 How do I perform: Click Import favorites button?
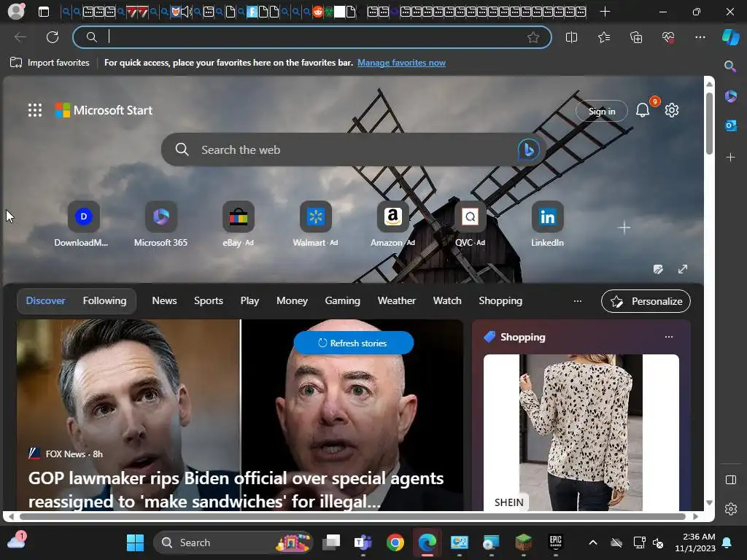click(x=50, y=63)
